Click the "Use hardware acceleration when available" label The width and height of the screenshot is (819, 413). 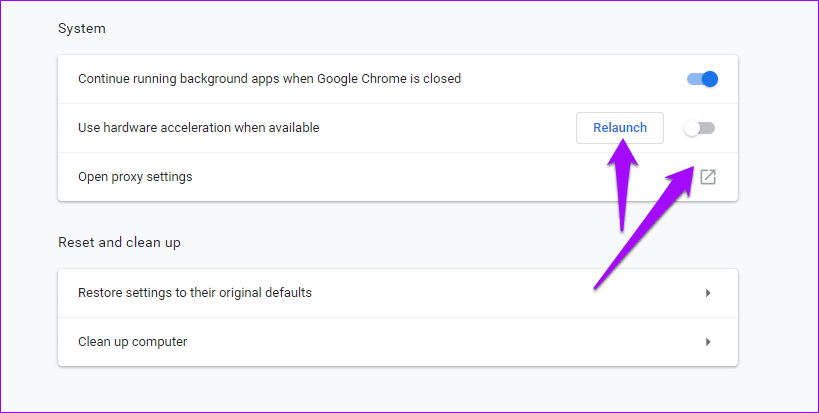[198, 128]
